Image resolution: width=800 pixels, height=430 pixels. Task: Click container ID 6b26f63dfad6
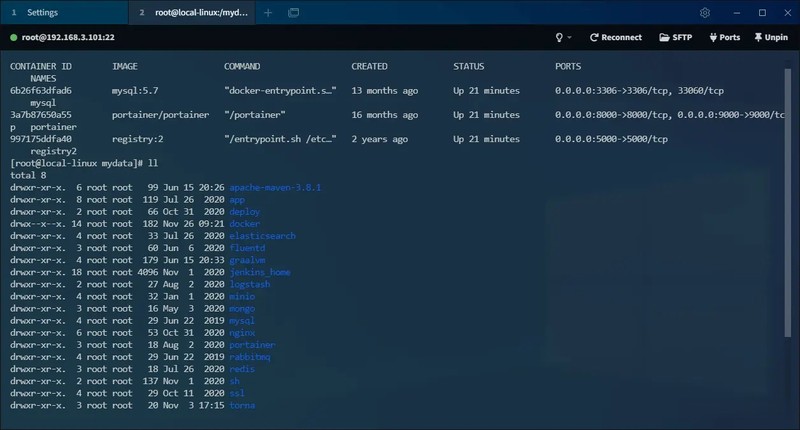coord(41,91)
